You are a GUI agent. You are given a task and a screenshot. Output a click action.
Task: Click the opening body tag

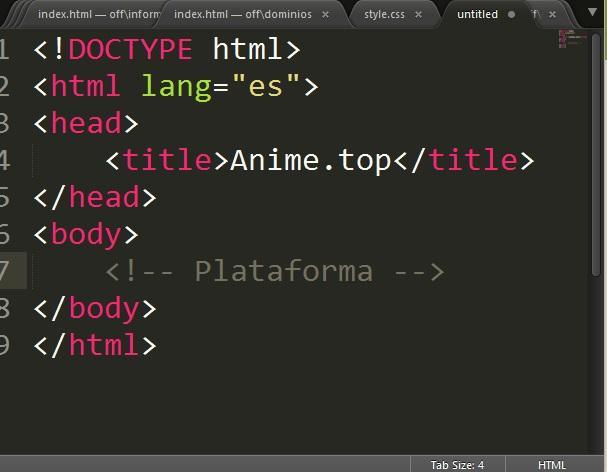(x=86, y=234)
